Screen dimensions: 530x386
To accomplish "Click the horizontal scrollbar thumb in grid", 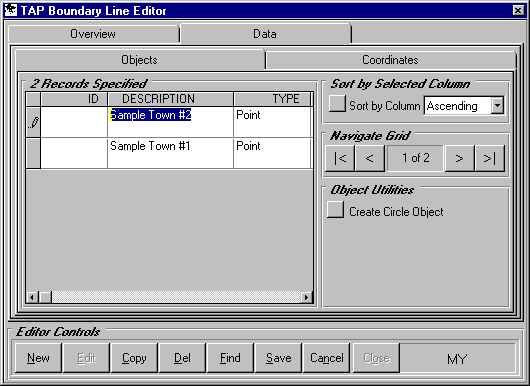I will [x=45, y=297].
